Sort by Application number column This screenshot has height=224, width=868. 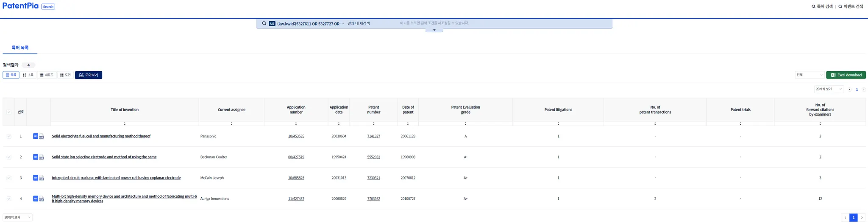(296, 123)
